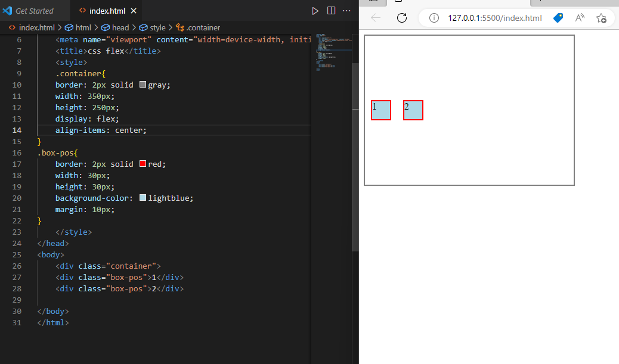Open the html breadcrumb segment
Image resolution: width=619 pixels, height=364 pixels.
pos(78,27)
